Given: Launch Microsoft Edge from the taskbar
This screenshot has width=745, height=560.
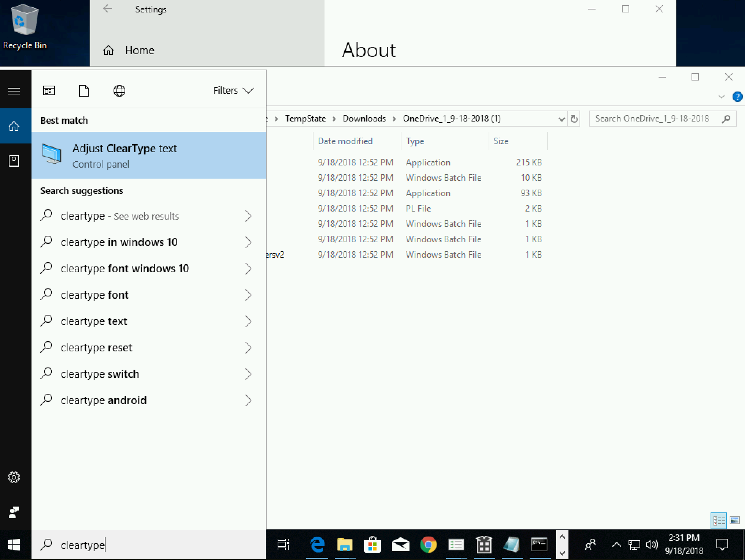Looking at the screenshot, I should click(317, 545).
